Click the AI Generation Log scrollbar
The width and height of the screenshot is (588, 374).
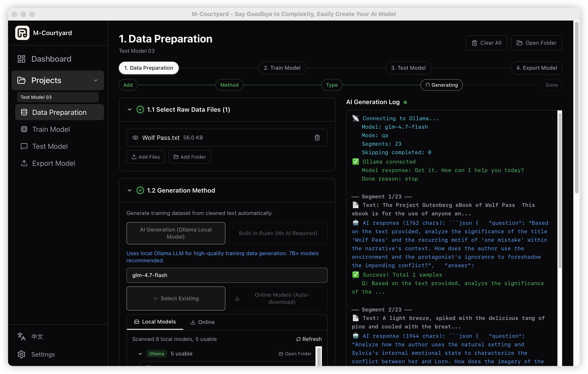point(560,190)
